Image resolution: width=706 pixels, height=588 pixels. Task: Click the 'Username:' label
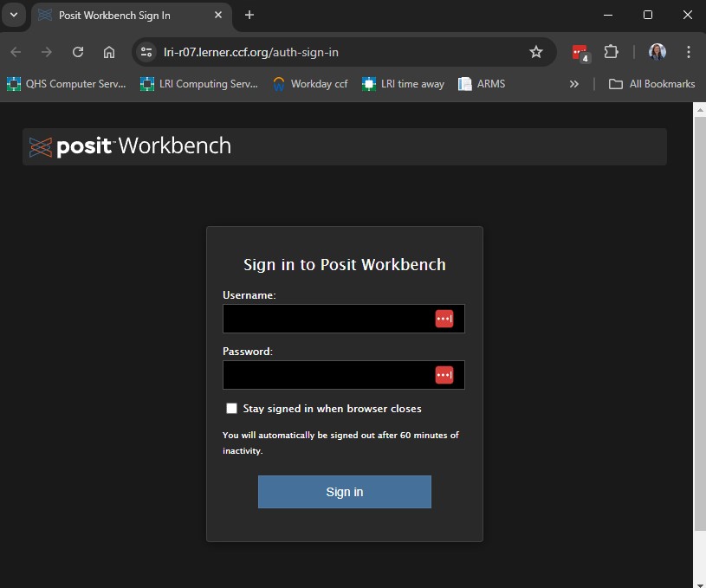[x=249, y=295]
